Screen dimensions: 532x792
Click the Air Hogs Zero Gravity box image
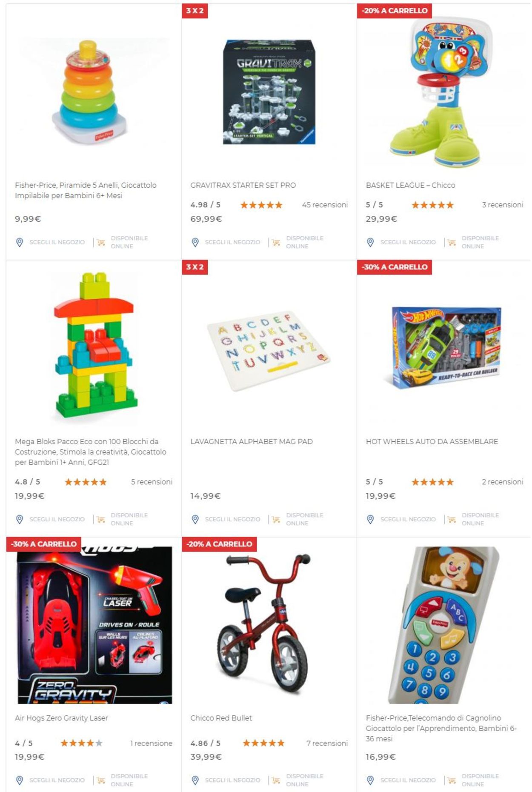point(95,625)
